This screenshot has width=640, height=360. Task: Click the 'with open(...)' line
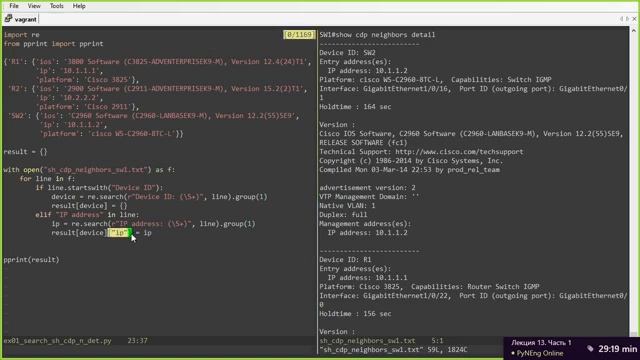coord(89,169)
